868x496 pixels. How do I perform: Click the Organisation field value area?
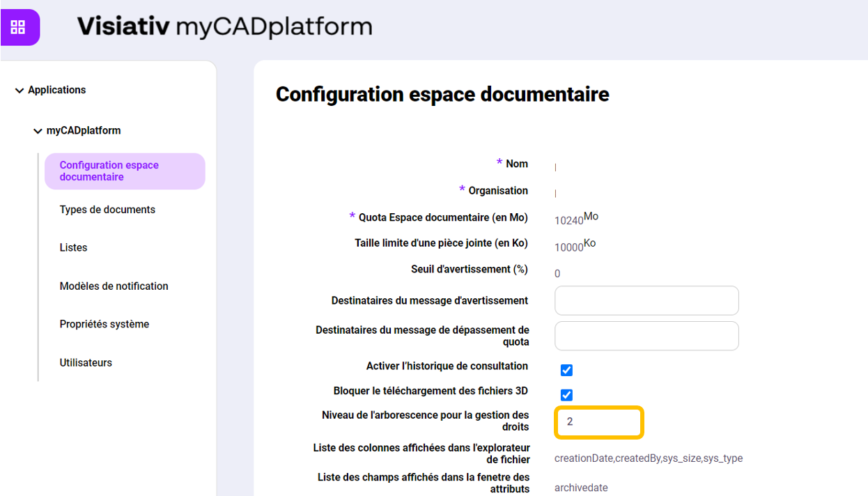tap(557, 193)
